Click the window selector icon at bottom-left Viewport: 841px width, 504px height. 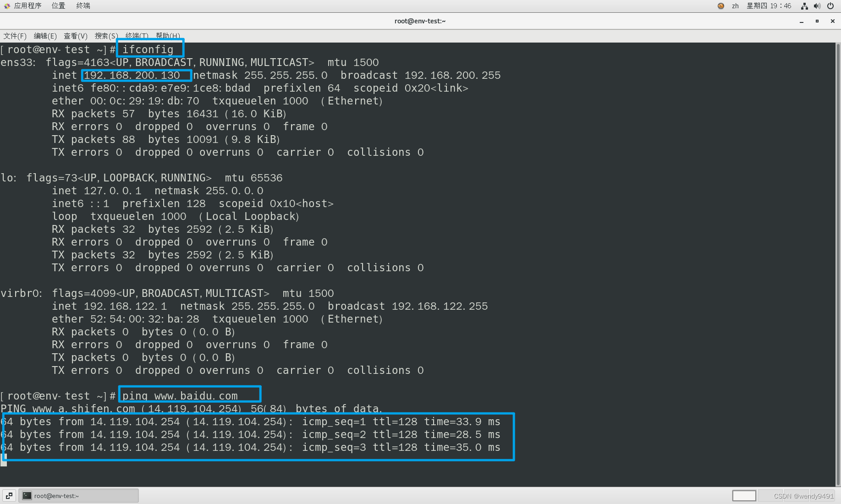[x=8, y=495]
